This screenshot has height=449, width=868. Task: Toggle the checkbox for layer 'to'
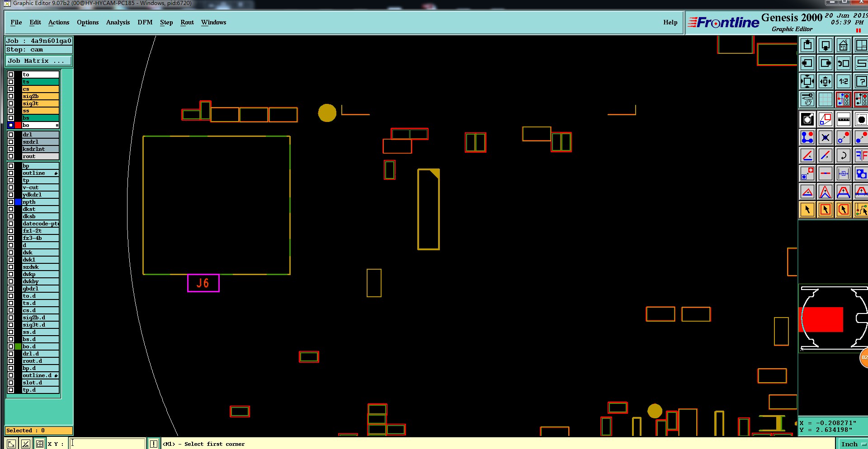coord(11,75)
